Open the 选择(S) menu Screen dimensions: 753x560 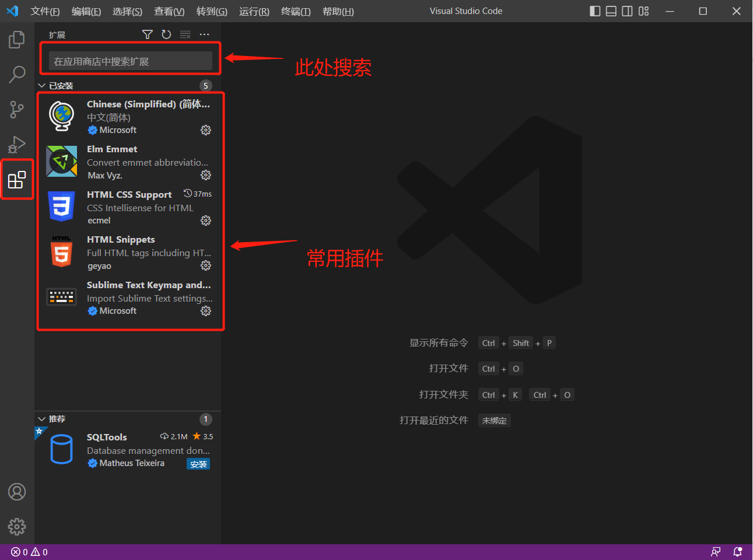coord(127,11)
